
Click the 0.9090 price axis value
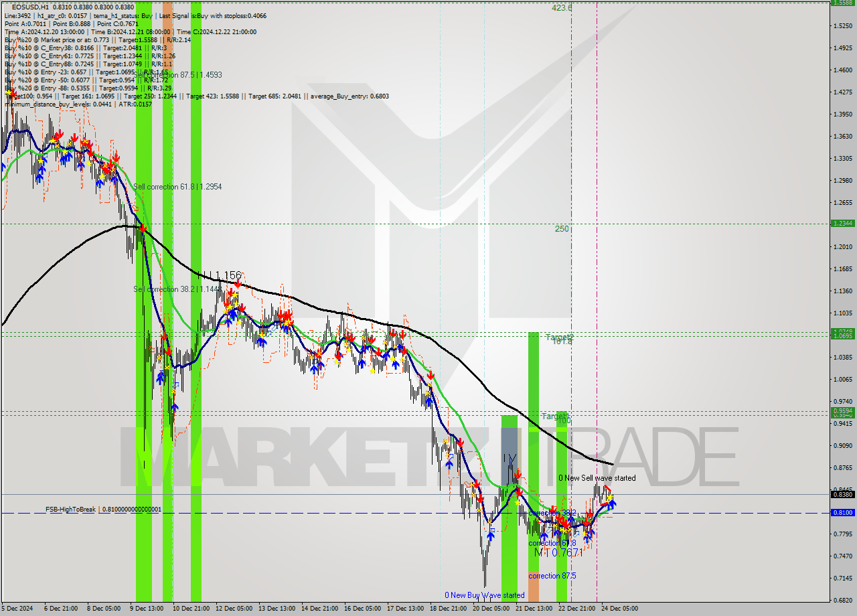pyautogui.click(x=842, y=445)
